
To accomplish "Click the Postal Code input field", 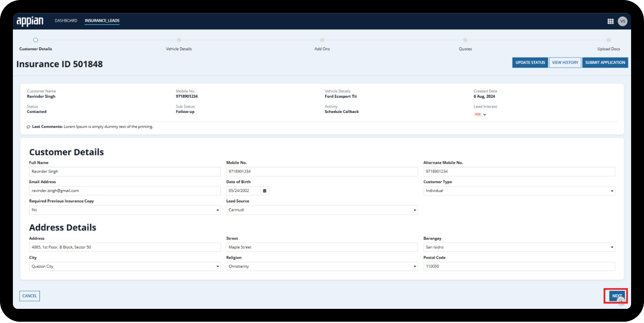I will coord(519,266).
